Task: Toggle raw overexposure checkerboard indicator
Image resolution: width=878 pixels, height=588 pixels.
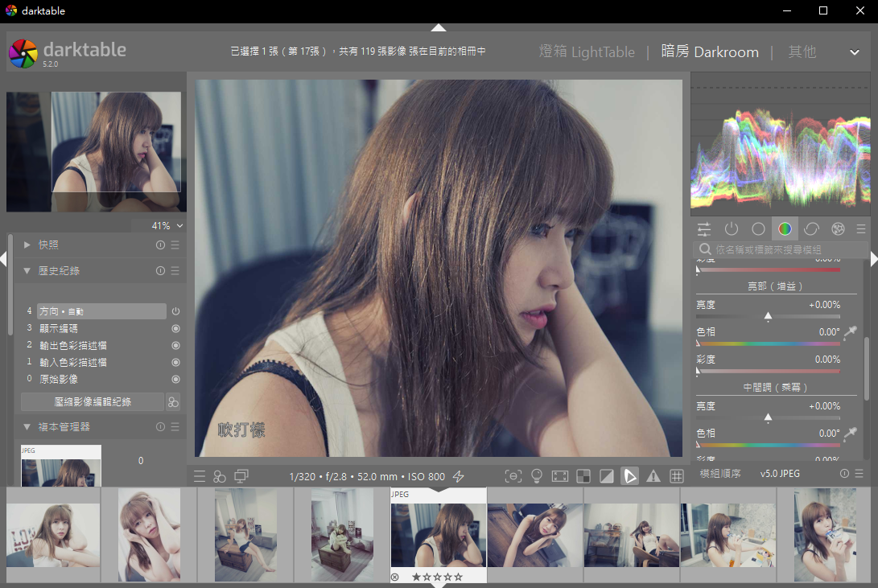Action: 583,476
